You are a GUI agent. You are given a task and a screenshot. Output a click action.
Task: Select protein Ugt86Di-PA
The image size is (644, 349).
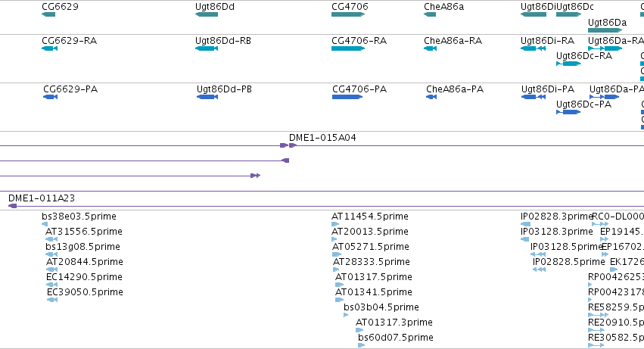click(548, 89)
